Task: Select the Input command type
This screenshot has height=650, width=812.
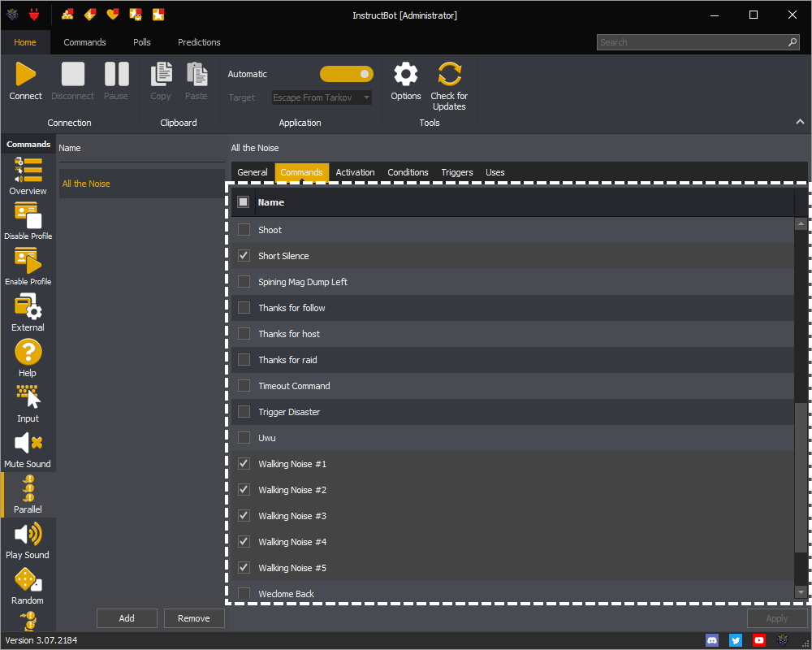Action: (28, 404)
